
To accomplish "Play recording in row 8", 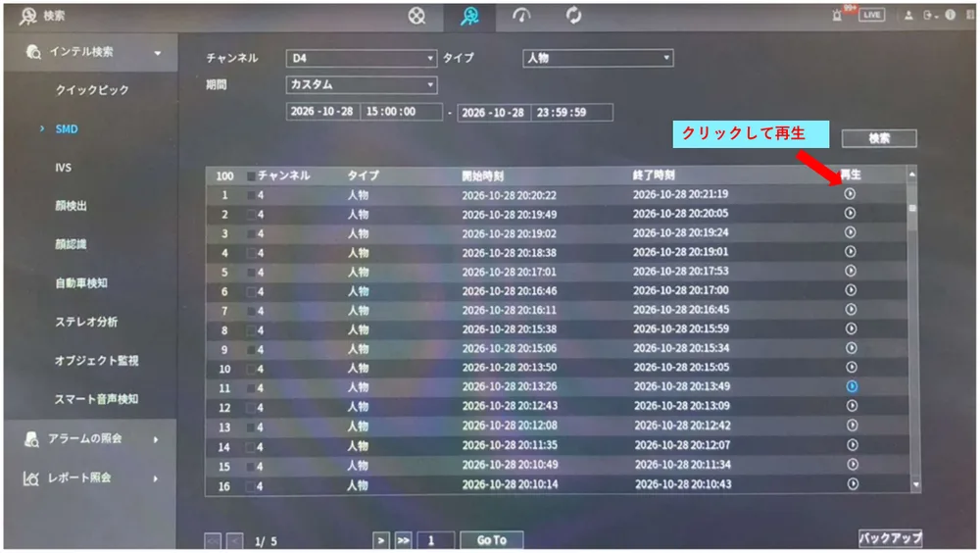I will 852,328.
